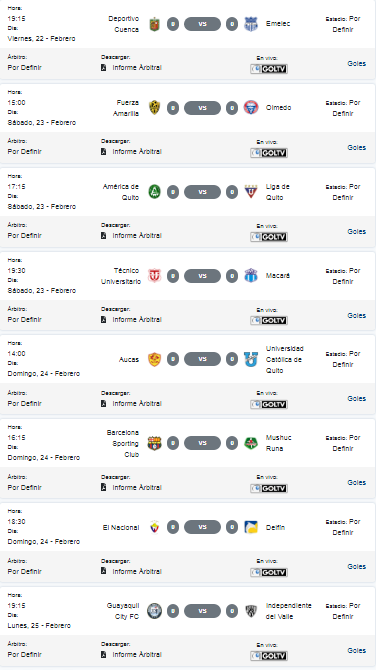Open the Fuerza Amarilla club badge
Image resolution: width=376 pixels, height=670 pixels.
(x=154, y=108)
